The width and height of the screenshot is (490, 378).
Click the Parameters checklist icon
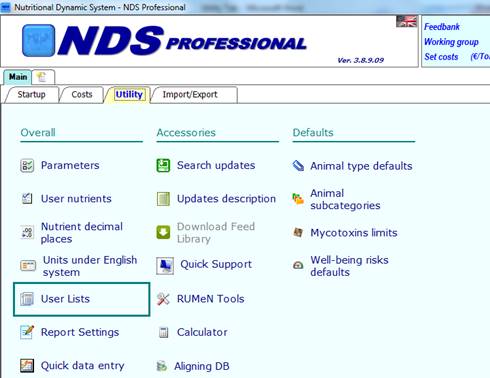click(x=27, y=165)
